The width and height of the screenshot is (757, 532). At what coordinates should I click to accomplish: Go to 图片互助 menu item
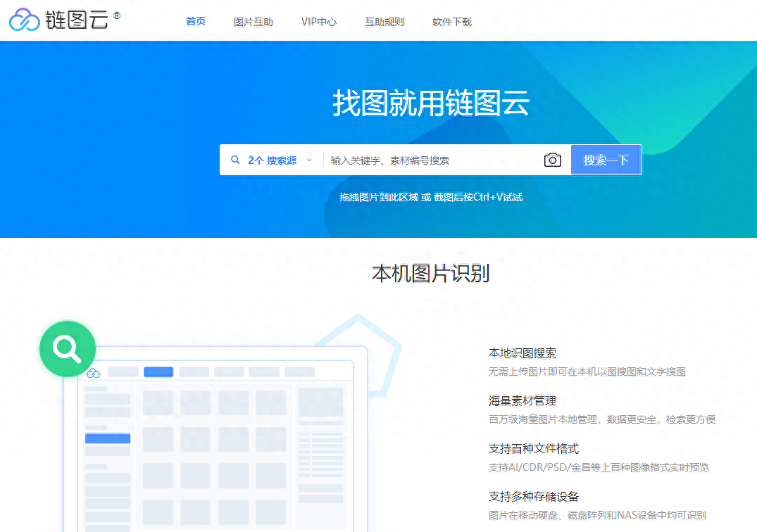click(x=254, y=22)
